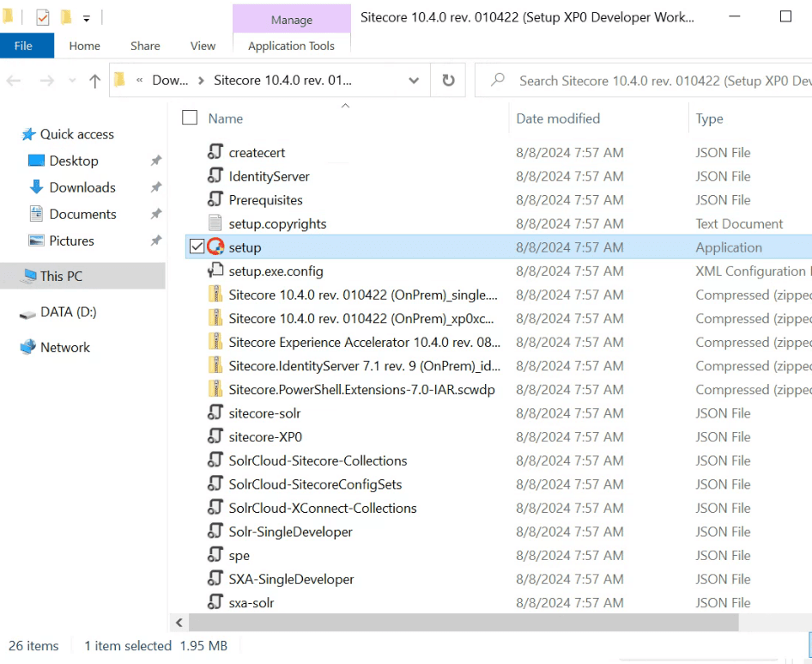The width and height of the screenshot is (812, 664).
Task: Open the Share ribbon tab
Action: (x=145, y=46)
